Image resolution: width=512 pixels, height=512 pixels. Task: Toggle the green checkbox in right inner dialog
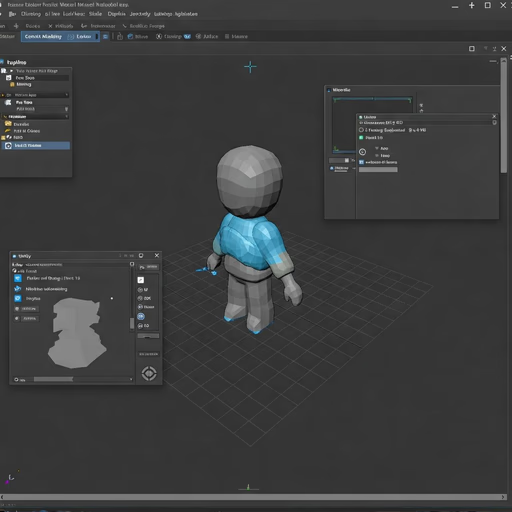tap(361, 138)
